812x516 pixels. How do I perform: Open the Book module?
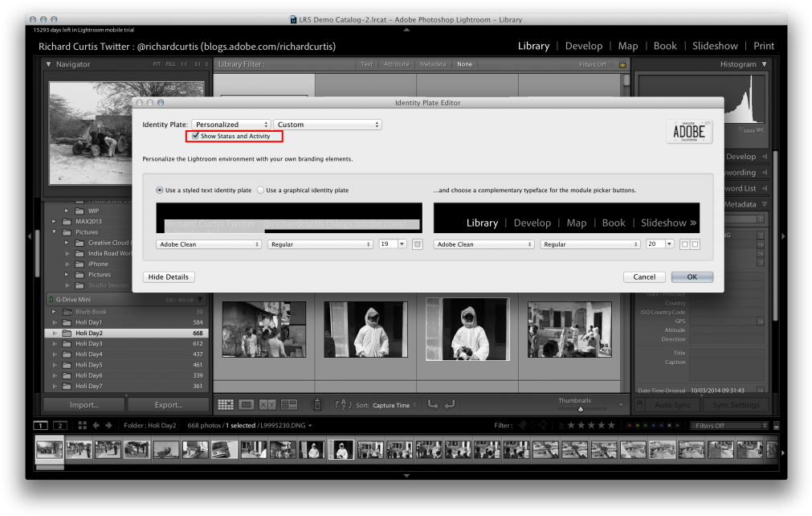click(665, 46)
